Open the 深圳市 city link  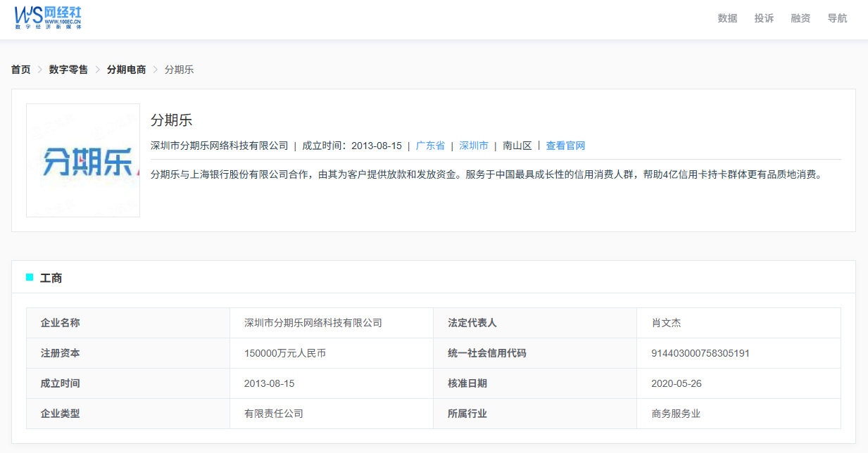tap(474, 146)
